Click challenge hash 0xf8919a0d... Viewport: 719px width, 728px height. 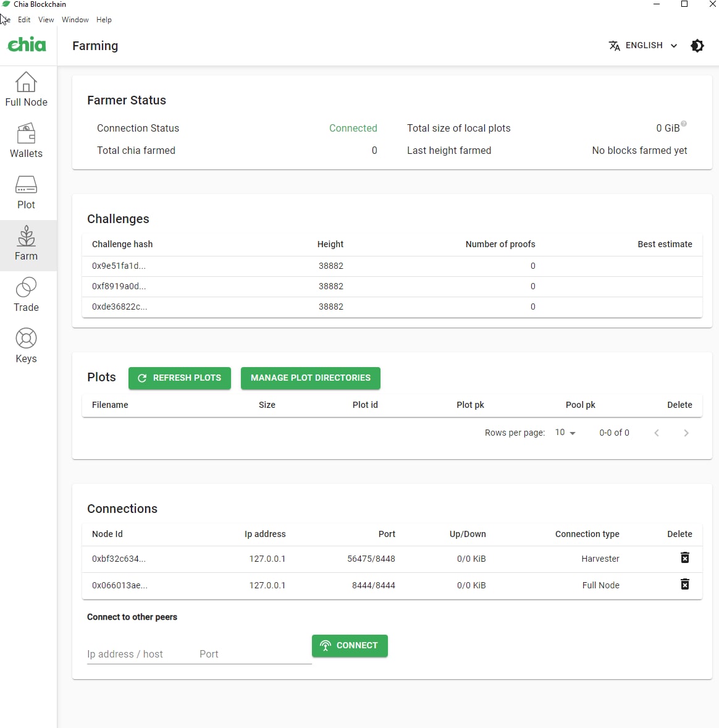[119, 287]
